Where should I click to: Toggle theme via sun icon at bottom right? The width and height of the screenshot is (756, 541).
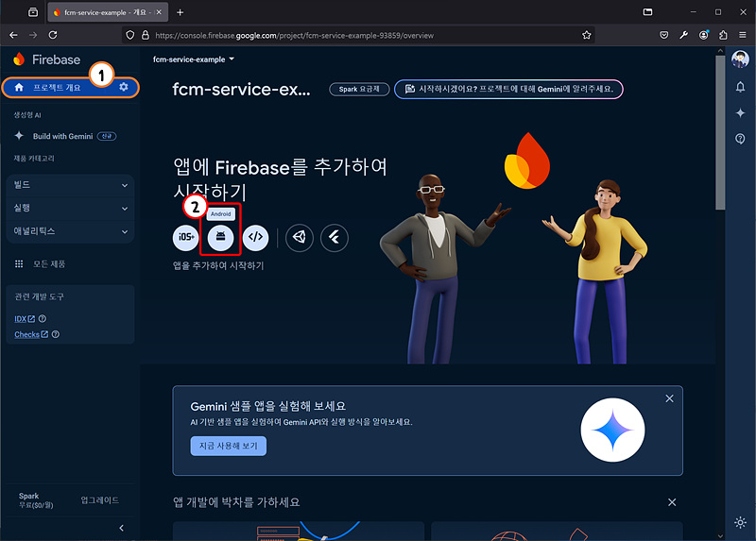(x=740, y=522)
